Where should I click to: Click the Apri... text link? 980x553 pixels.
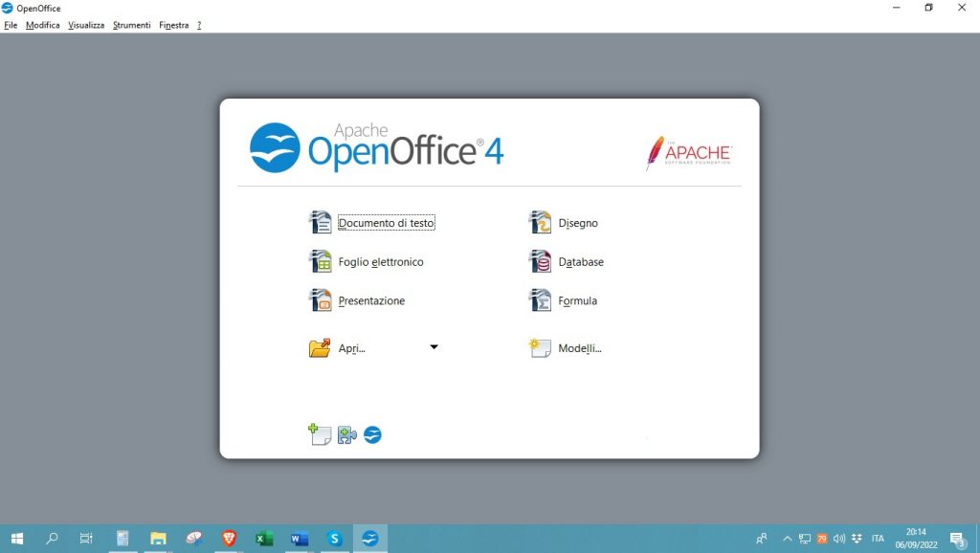351,347
